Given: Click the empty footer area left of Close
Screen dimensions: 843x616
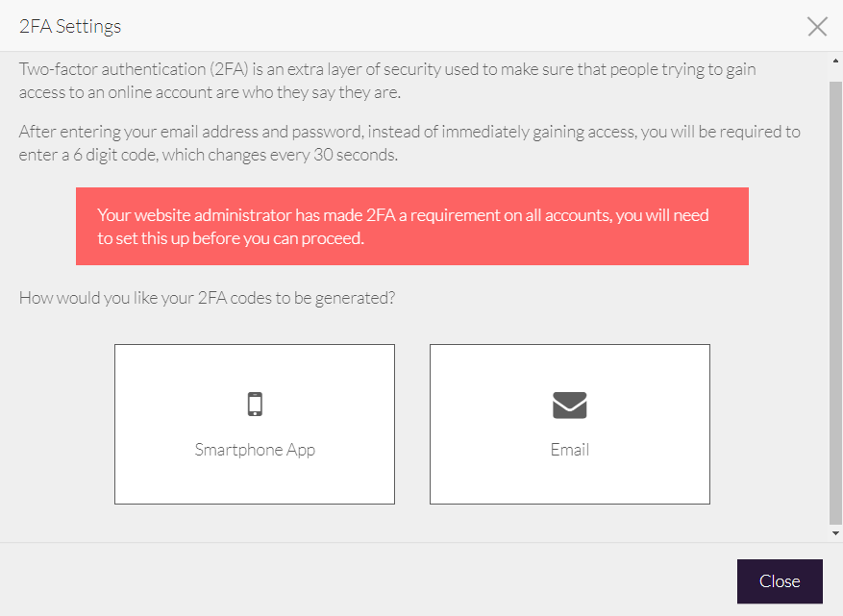Looking at the screenshot, I should (x=365, y=580).
